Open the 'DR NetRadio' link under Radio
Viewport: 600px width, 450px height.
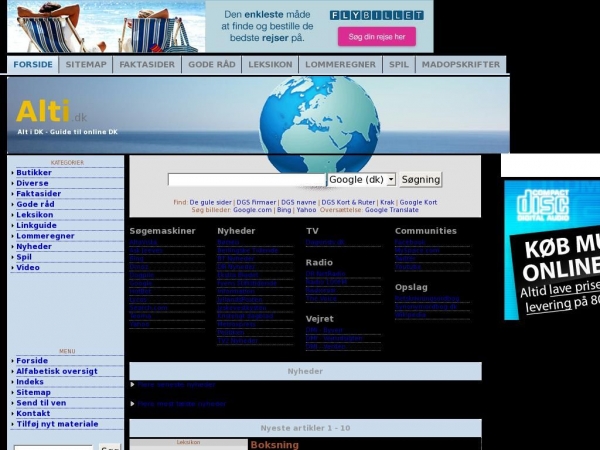tap(325, 274)
